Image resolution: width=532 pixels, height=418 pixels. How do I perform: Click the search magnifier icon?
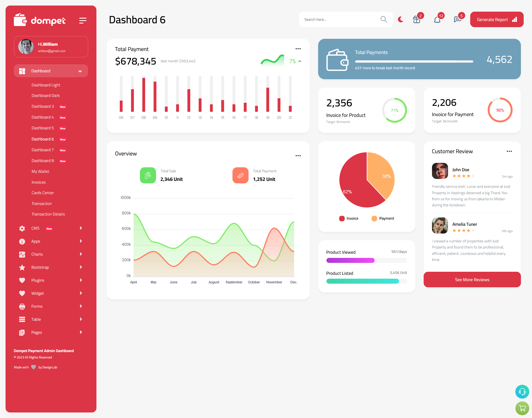tap(383, 19)
